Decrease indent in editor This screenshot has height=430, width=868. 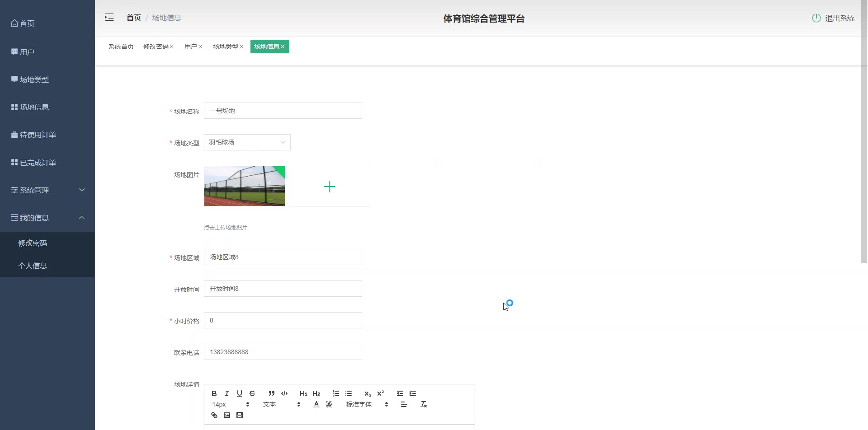coord(400,393)
